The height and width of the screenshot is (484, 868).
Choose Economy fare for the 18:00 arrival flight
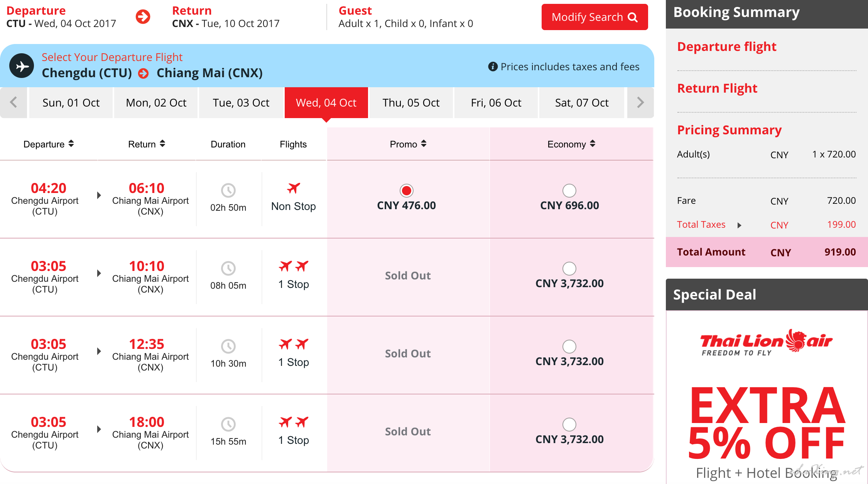(x=569, y=424)
